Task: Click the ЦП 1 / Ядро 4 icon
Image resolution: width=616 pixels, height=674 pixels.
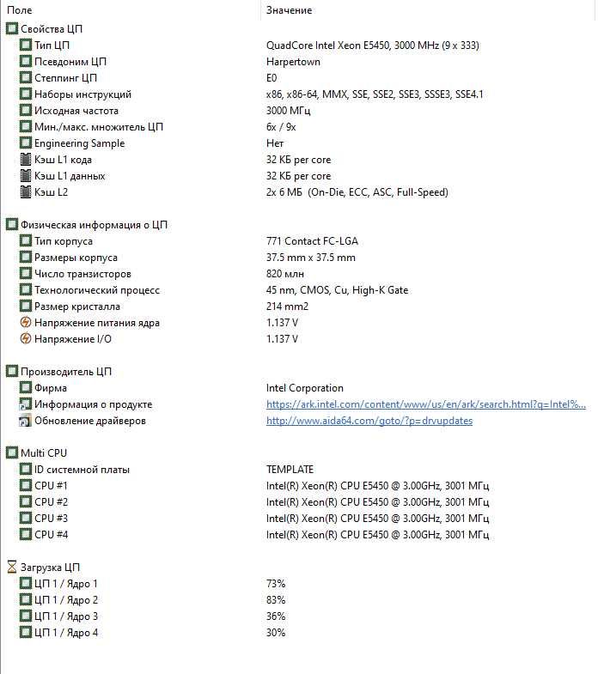Action: (26, 632)
